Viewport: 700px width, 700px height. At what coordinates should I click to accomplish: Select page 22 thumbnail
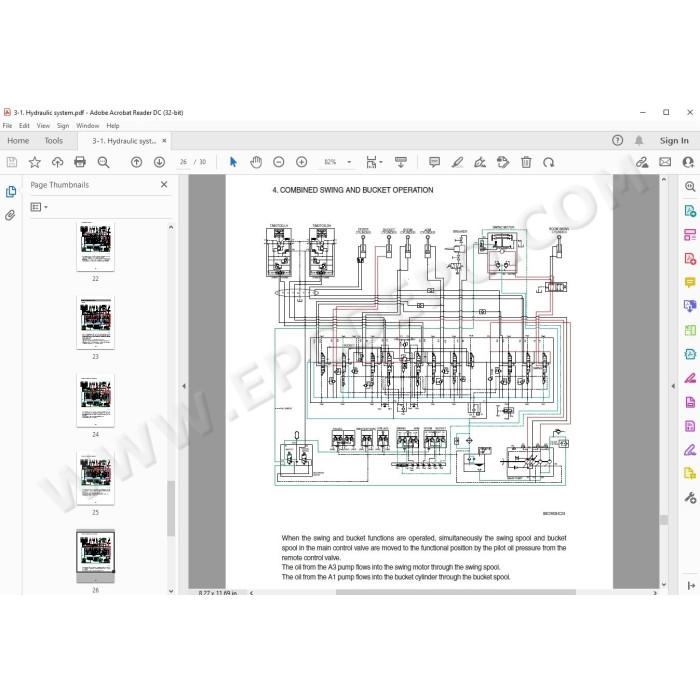click(x=96, y=247)
